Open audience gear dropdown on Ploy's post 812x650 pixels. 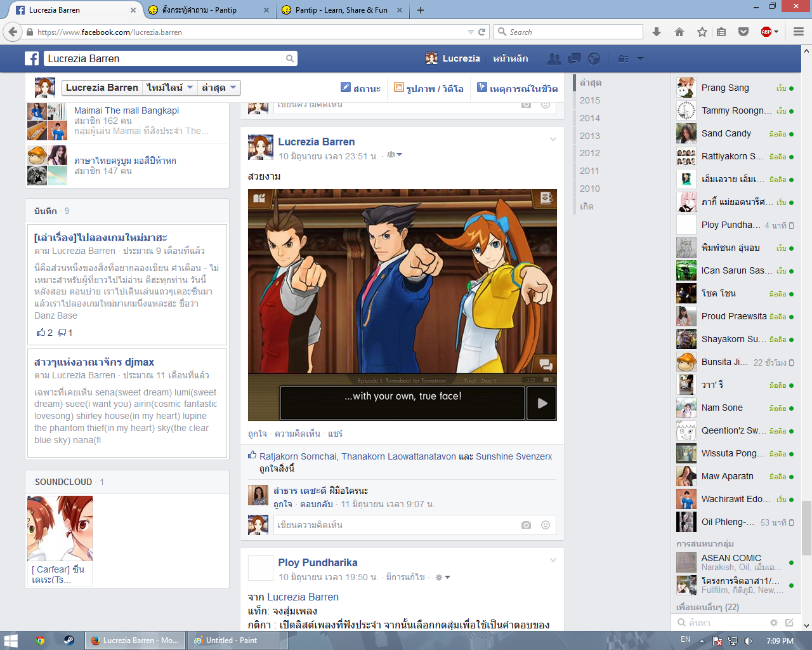pos(443,577)
